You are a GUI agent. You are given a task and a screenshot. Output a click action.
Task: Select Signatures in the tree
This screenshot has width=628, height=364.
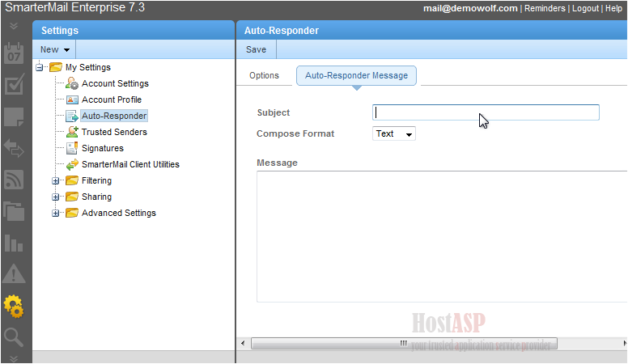tap(103, 148)
